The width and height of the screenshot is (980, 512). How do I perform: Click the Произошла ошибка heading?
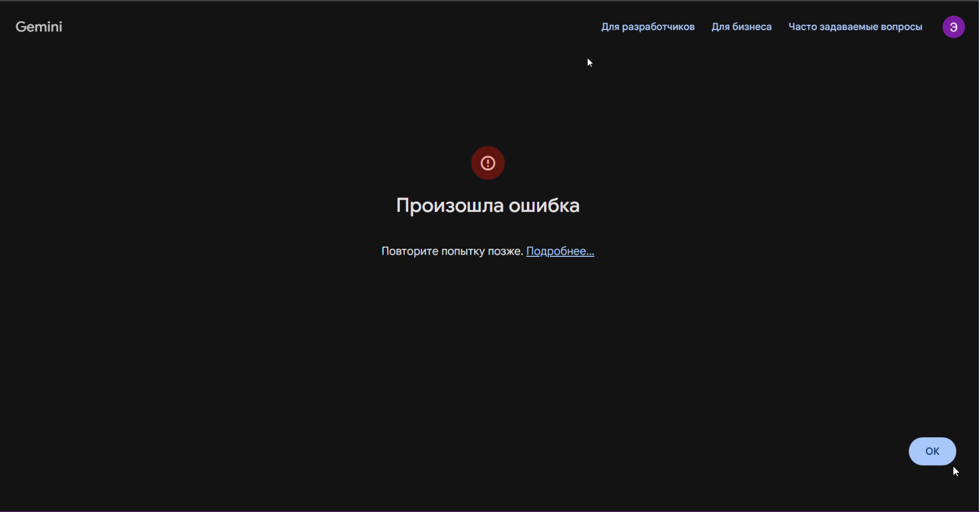(x=487, y=205)
